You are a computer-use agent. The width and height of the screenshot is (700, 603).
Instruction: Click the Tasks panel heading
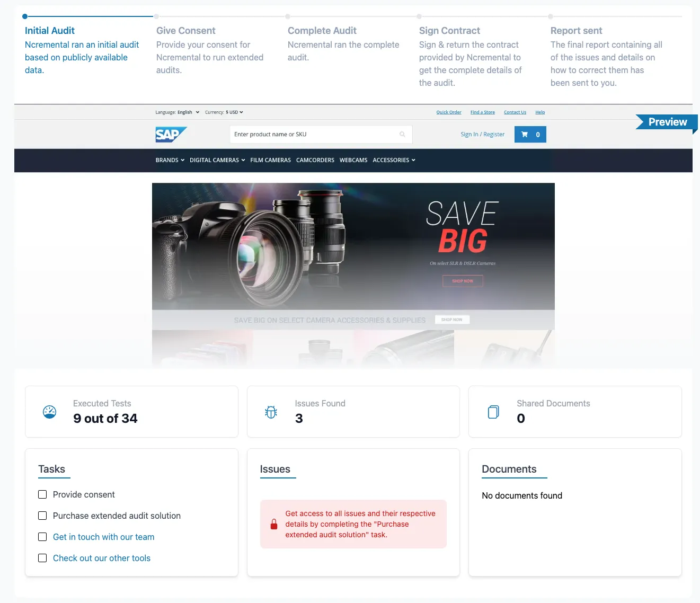pos(52,469)
